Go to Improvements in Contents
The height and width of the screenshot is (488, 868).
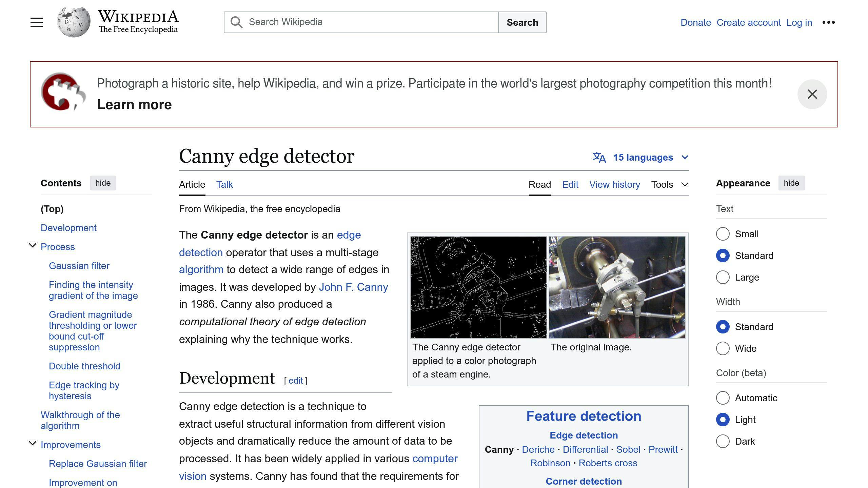[x=71, y=445]
